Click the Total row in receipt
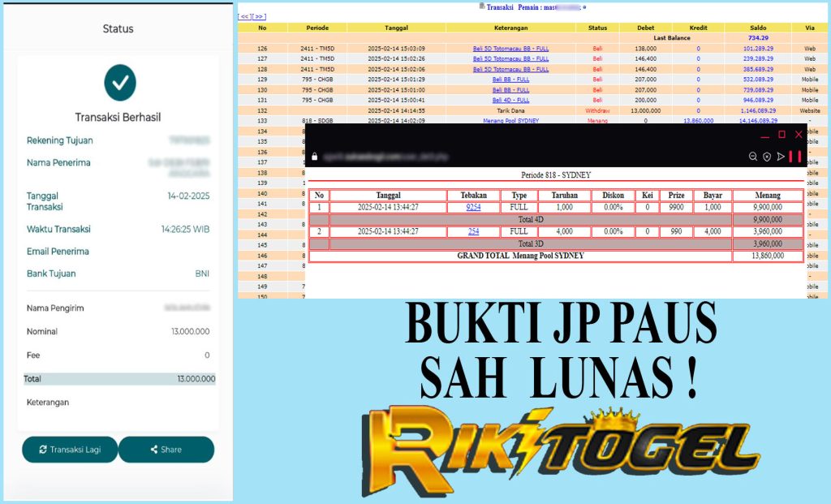The image size is (831, 504). click(119, 379)
